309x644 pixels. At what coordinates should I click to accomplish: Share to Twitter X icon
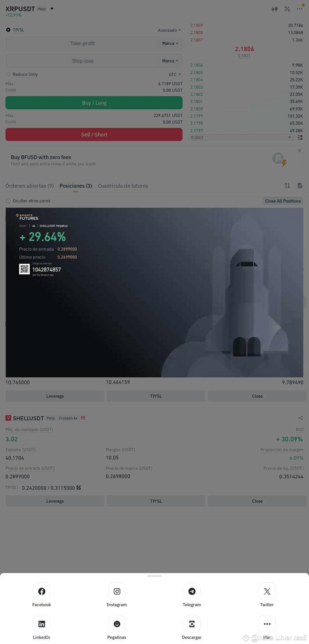click(x=267, y=591)
